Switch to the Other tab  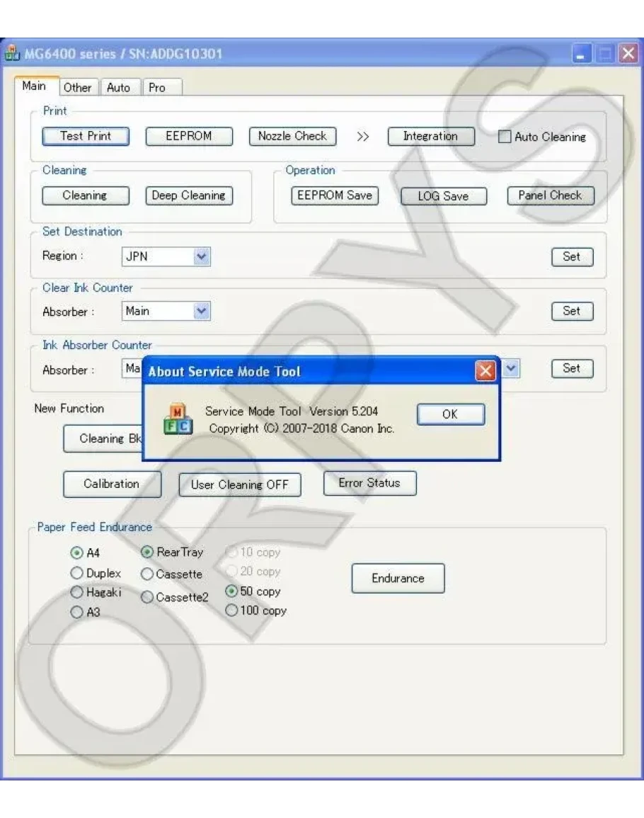coord(77,88)
